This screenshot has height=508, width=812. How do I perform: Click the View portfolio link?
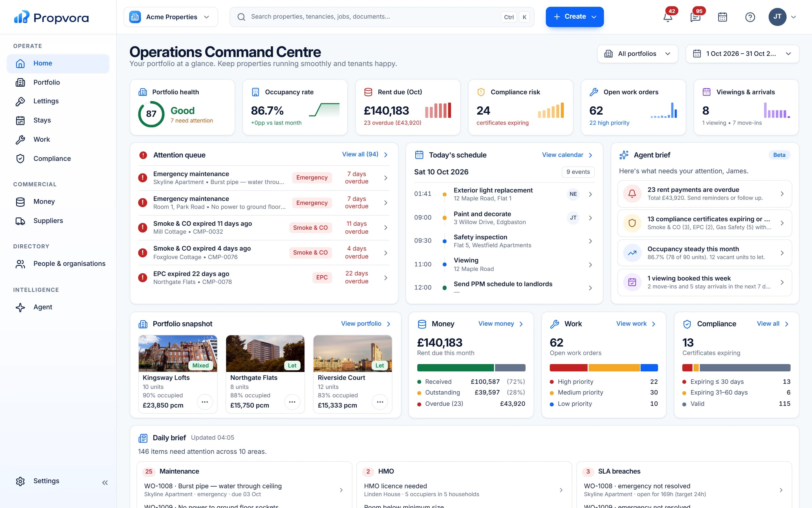[x=366, y=323]
